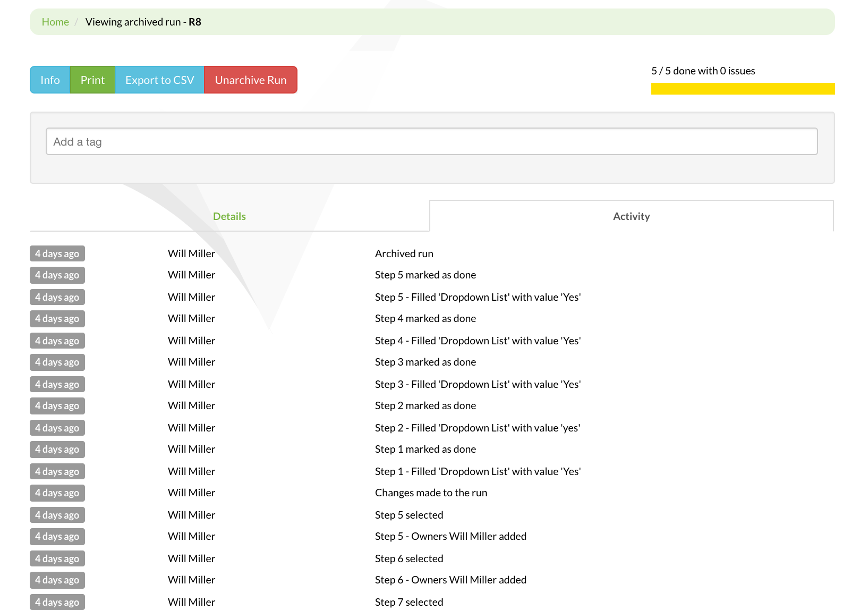Switch to the Activity tab
This screenshot has width=868, height=610.
(x=631, y=216)
